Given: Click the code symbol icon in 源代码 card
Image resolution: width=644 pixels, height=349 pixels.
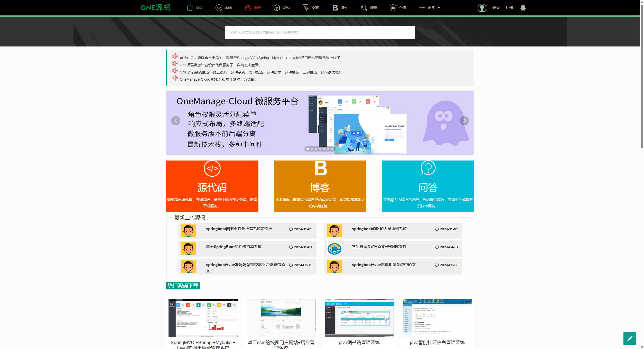Looking at the screenshot, I should tap(212, 168).
